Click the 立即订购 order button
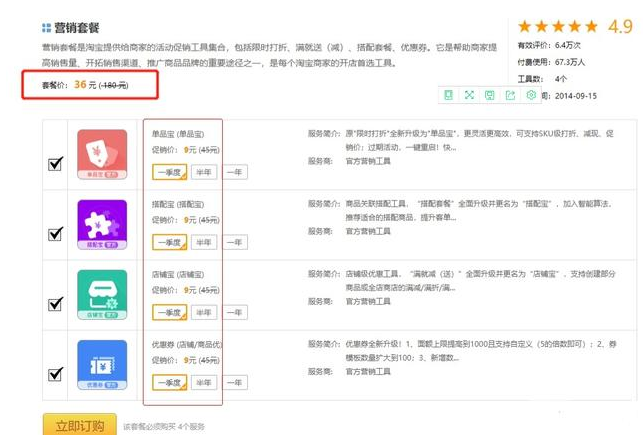This screenshot has width=643, height=445. (x=80, y=425)
